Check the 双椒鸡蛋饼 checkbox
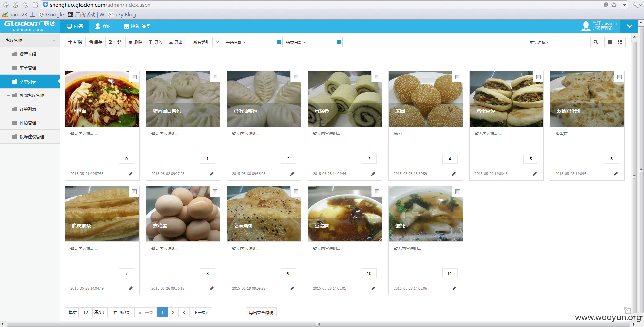The width and height of the screenshot is (644, 327). click(x=619, y=77)
